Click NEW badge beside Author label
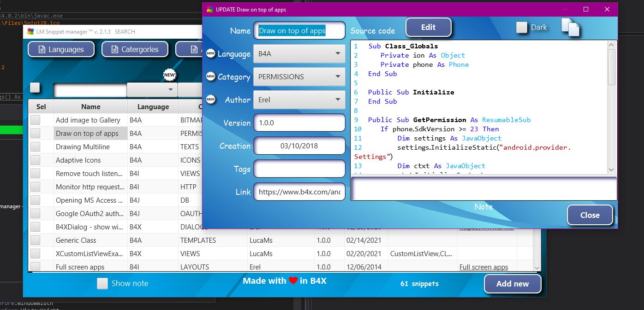The width and height of the screenshot is (644, 310). pos(211,99)
